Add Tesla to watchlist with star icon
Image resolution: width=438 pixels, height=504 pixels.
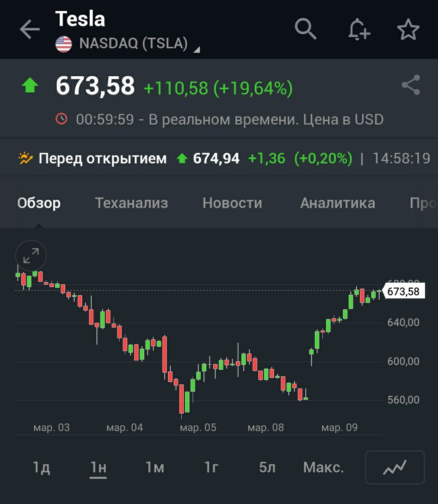408,30
